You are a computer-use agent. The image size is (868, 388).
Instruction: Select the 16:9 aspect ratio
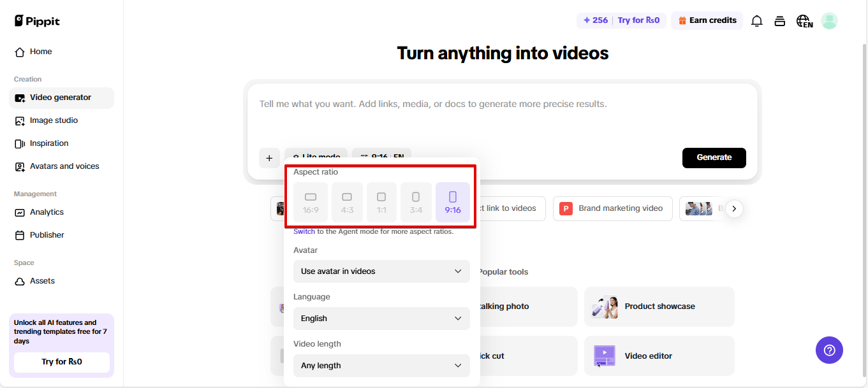click(311, 203)
